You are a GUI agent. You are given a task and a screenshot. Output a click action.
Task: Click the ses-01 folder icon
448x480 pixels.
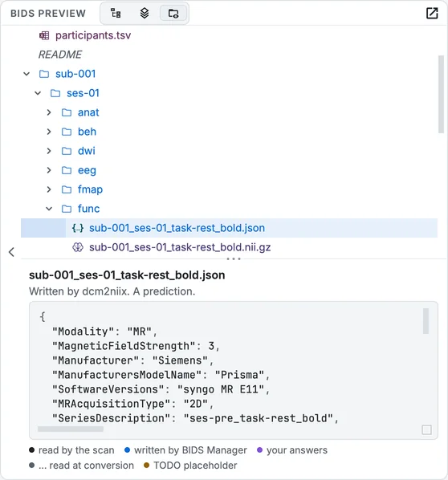point(55,93)
